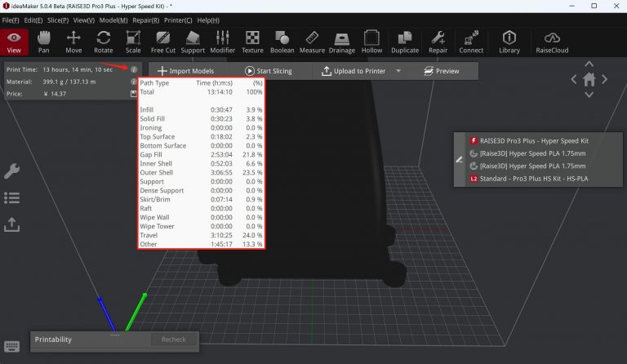
Task: Activate the Measure tool
Action: (312, 42)
